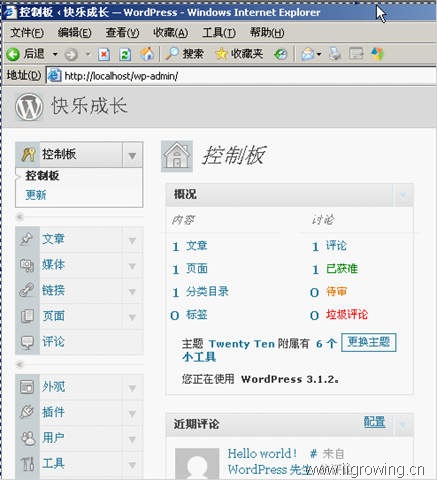This screenshot has height=480, width=437.
Task: Expand the 文章 menu arrow
Action: [132, 240]
